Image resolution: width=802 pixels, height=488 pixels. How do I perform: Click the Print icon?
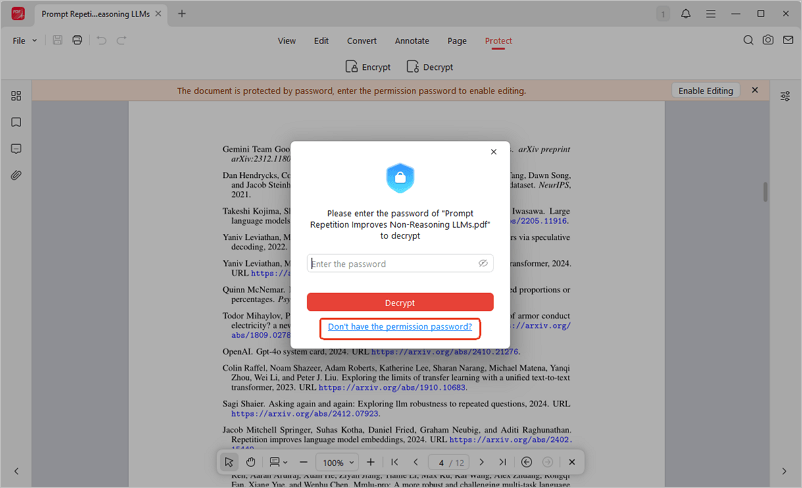click(77, 40)
